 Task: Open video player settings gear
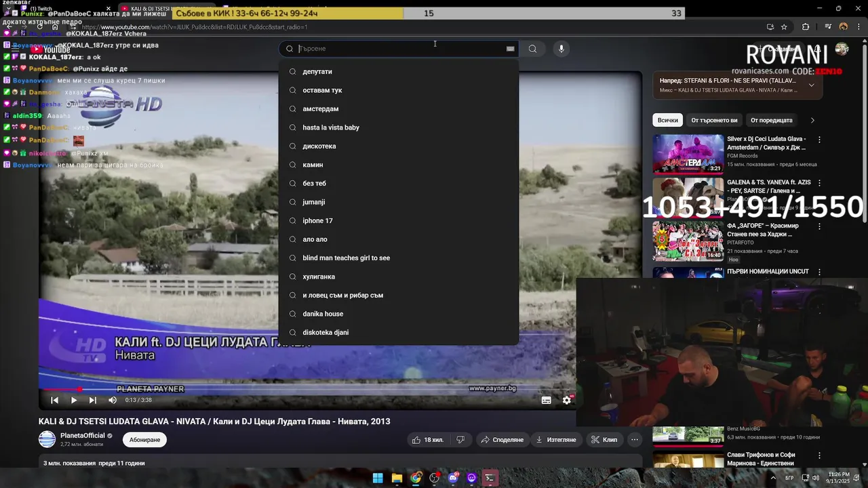point(566,401)
